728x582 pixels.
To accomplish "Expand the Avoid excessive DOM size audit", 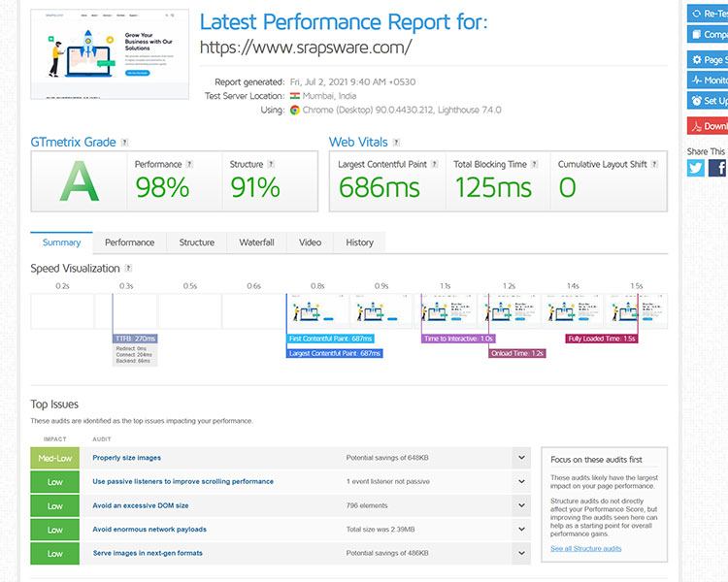I will (x=522, y=505).
